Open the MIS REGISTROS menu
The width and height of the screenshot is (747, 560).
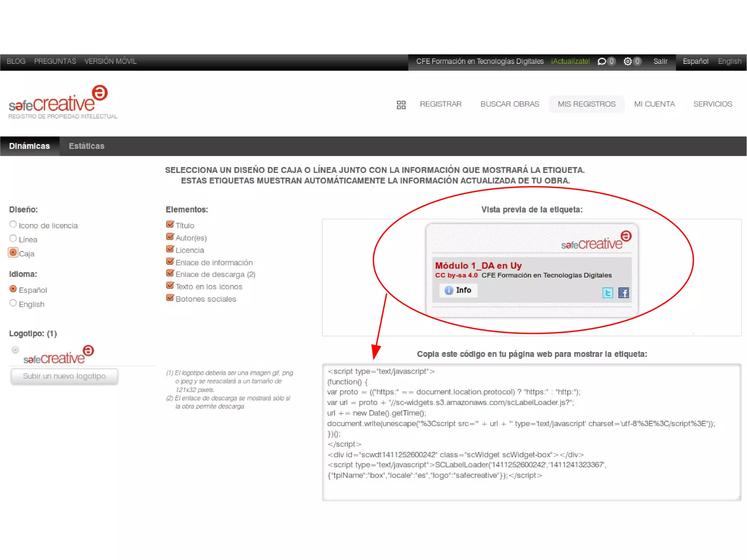click(586, 104)
